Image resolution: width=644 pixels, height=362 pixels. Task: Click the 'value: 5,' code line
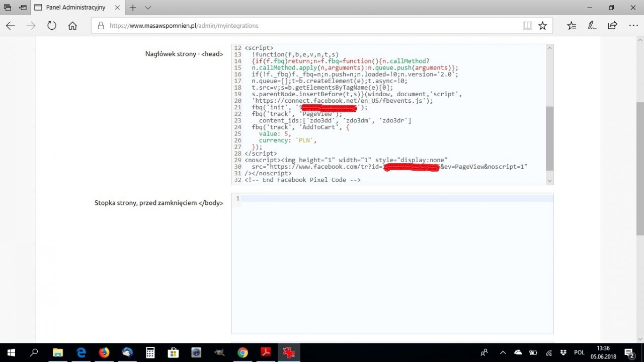[275, 134]
